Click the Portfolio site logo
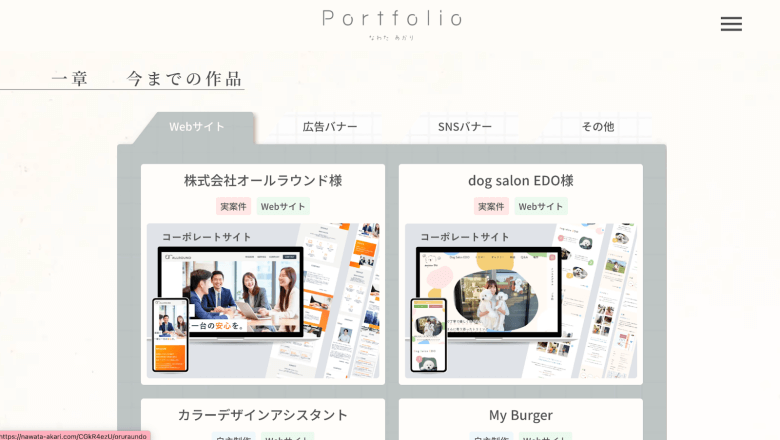Viewport: 780px width, 440px height. click(x=392, y=18)
